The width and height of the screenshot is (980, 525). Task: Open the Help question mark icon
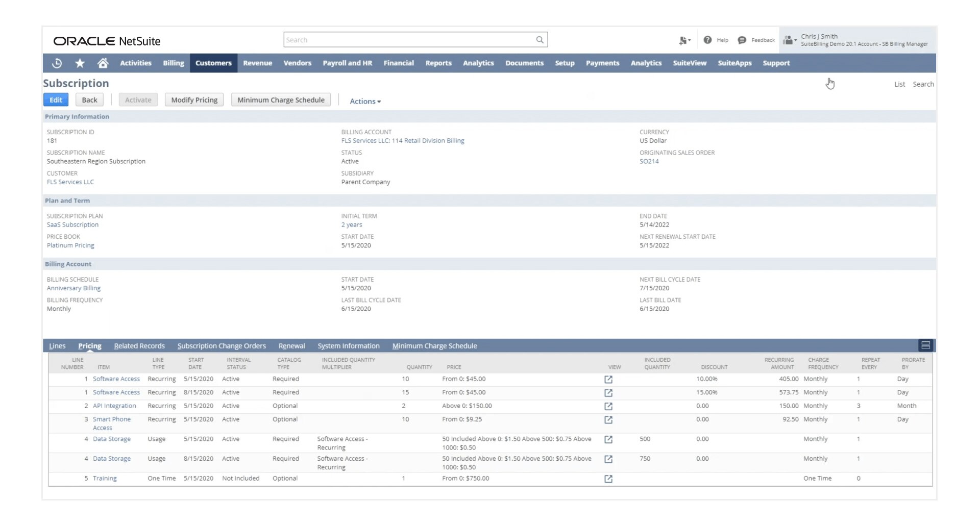click(x=707, y=40)
